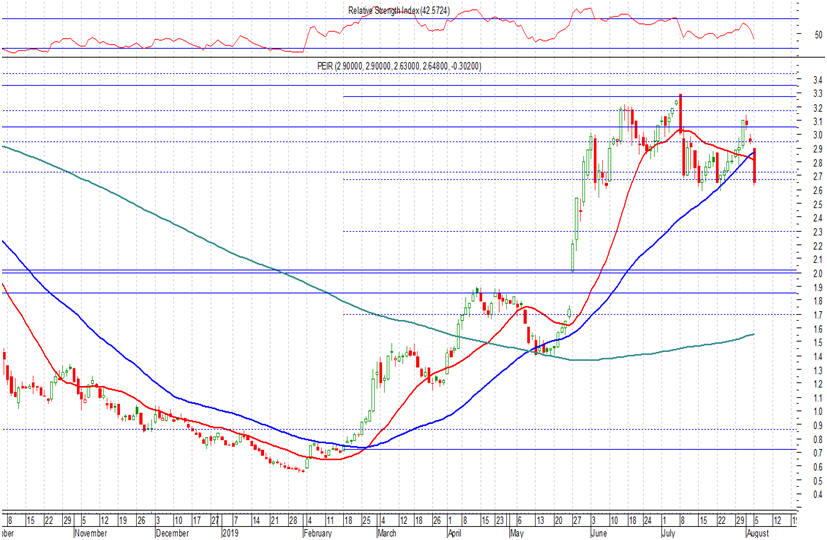This screenshot has width=827, height=540.
Task: Click the last red candlestick in August
Action: [754, 165]
